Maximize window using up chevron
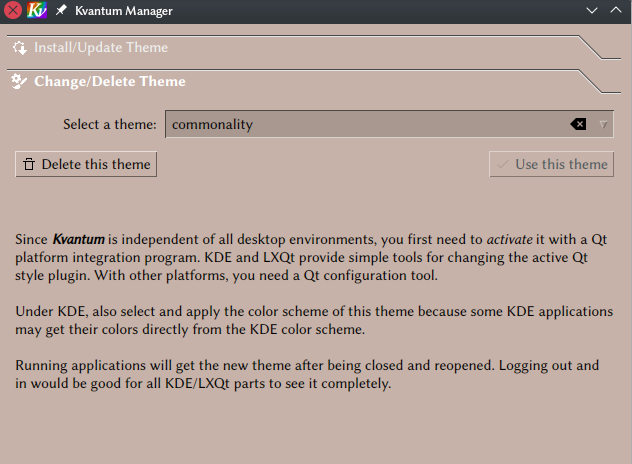 tap(616, 10)
